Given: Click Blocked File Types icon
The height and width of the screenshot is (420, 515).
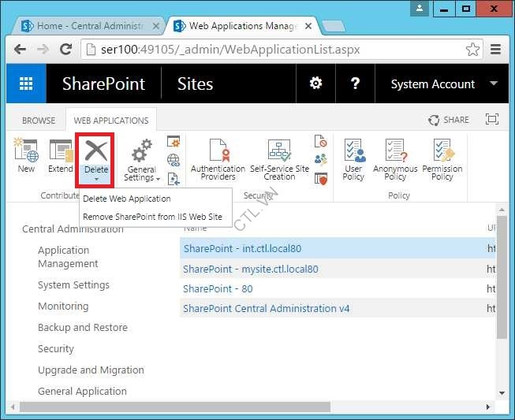Looking at the screenshot, I should [x=320, y=141].
